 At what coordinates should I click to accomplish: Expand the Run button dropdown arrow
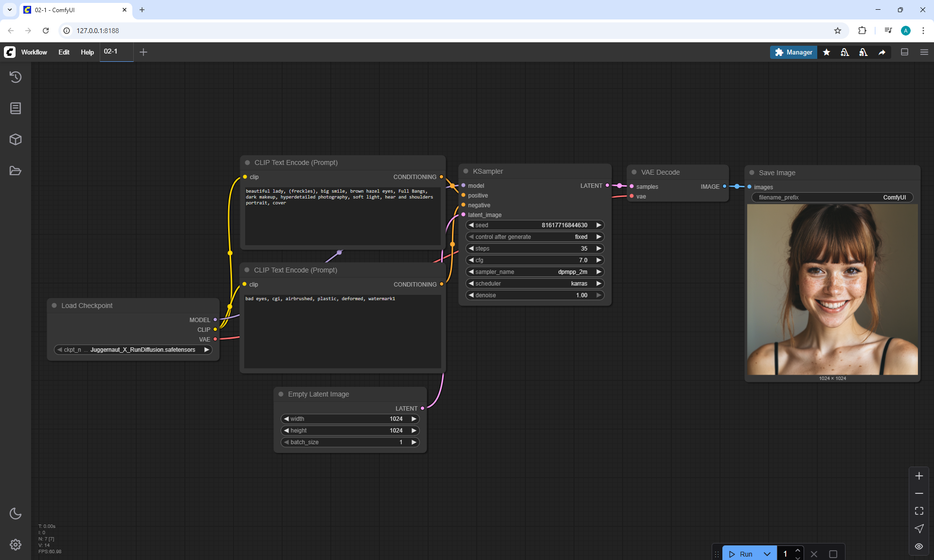point(767,554)
